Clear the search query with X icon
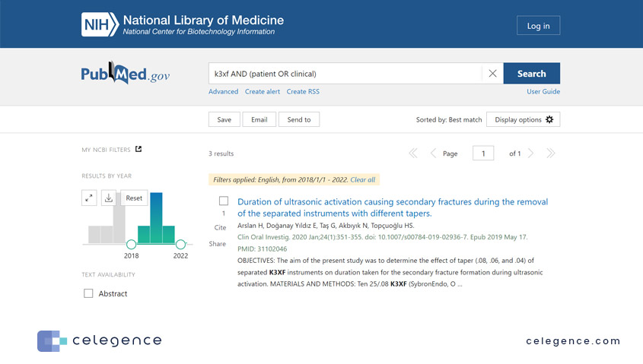 pyautogui.click(x=492, y=73)
